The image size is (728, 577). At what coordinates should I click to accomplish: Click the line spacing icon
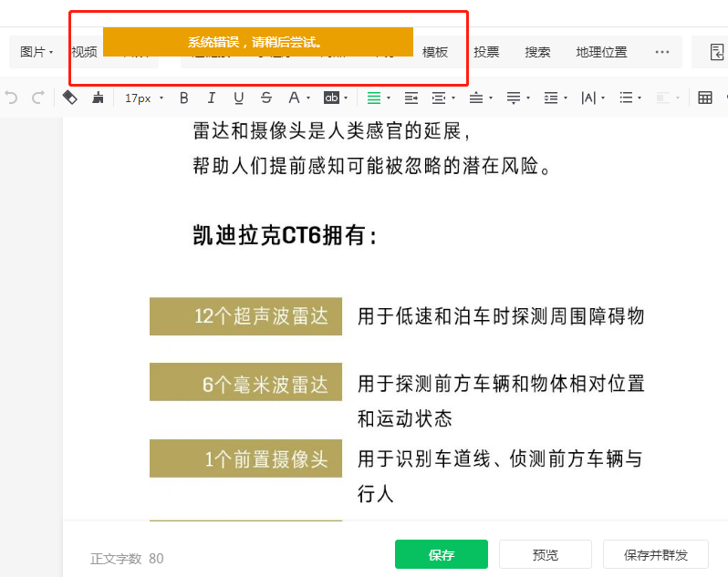point(551,98)
